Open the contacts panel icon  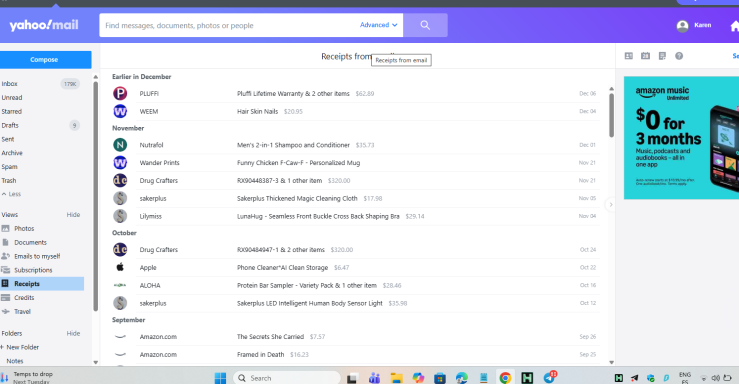629,56
